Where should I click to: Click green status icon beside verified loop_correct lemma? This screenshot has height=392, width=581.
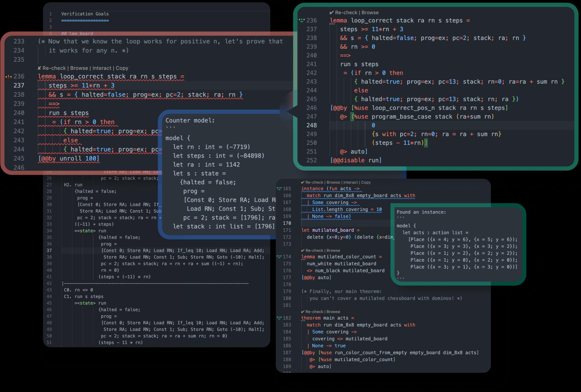(302, 20)
